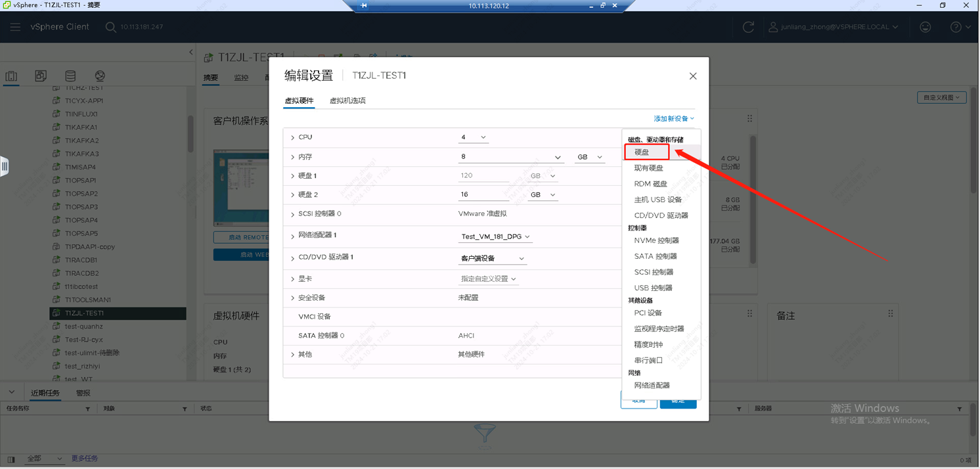
Task: Click the feedback smiley face icon
Action: click(x=925, y=27)
